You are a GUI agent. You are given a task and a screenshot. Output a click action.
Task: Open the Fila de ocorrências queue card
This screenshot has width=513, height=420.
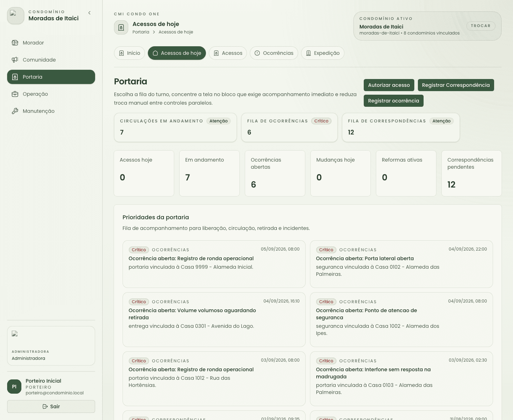[x=289, y=127]
